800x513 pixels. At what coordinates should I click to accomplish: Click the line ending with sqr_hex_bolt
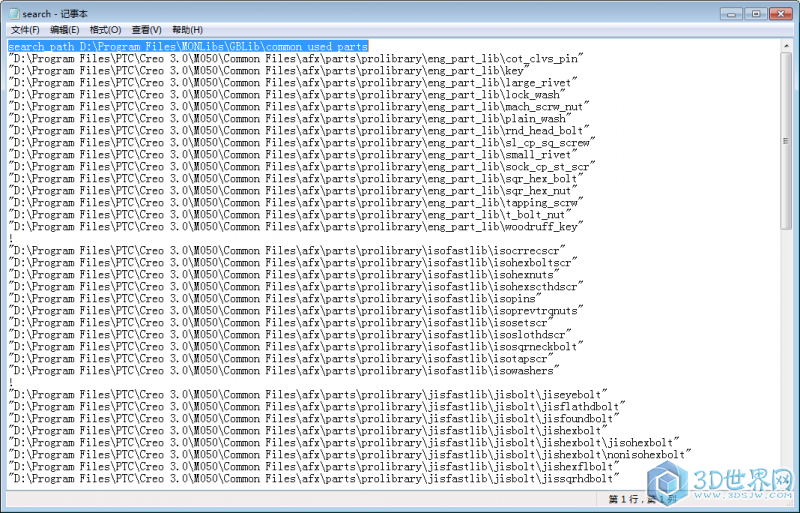tap(296, 179)
